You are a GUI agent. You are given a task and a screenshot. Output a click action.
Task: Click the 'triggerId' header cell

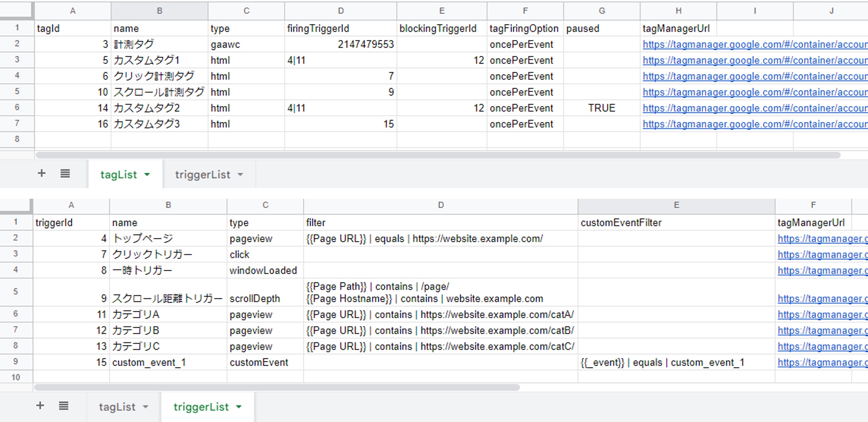tap(71, 223)
